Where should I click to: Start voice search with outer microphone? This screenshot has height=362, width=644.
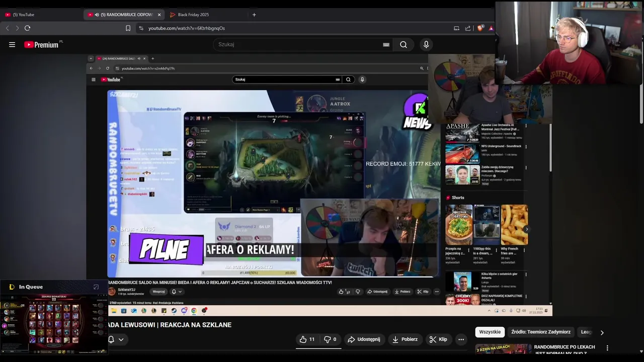[x=426, y=45]
